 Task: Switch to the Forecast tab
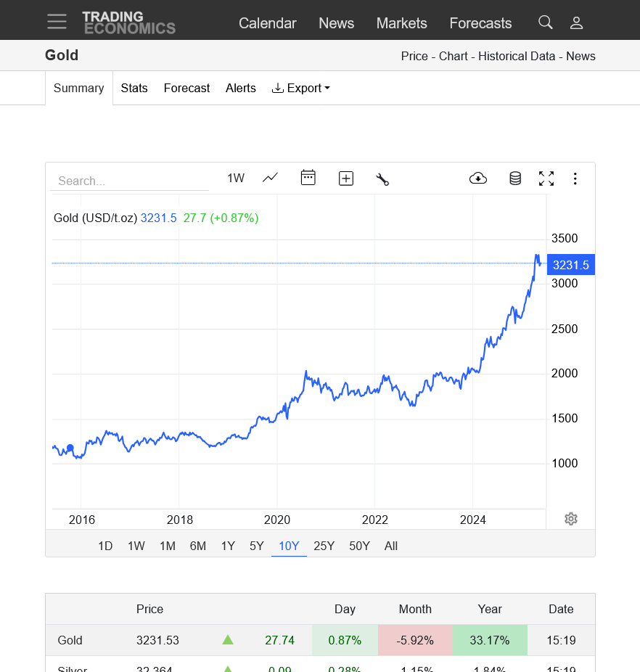click(x=186, y=88)
